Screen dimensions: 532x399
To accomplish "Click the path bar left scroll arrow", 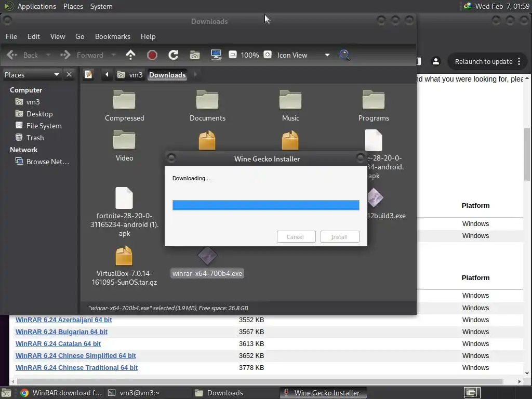I will point(107,74).
